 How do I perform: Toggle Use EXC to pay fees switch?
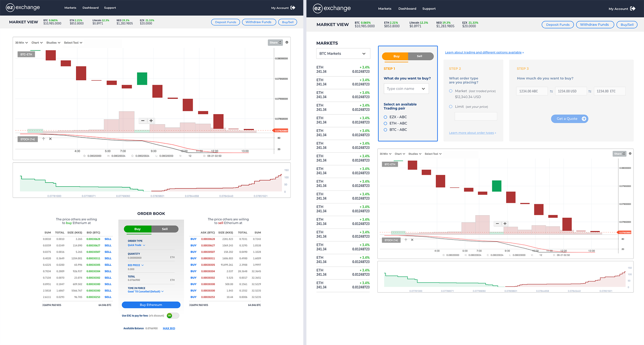click(173, 316)
